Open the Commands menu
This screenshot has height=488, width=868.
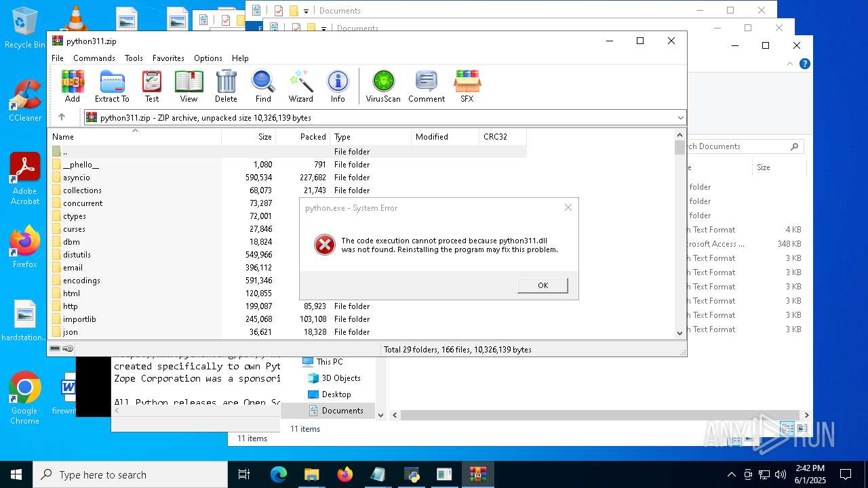pos(94,58)
